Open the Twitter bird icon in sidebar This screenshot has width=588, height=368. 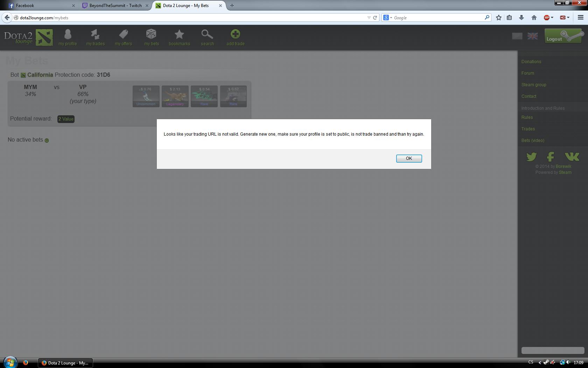click(x=531, y=157)
